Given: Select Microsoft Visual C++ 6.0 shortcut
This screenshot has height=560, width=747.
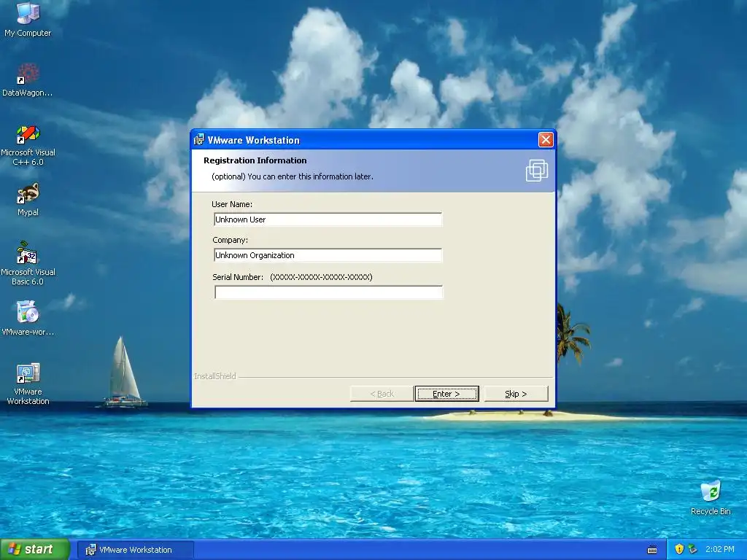Looking at the screenshot, I should pos(28,145).
